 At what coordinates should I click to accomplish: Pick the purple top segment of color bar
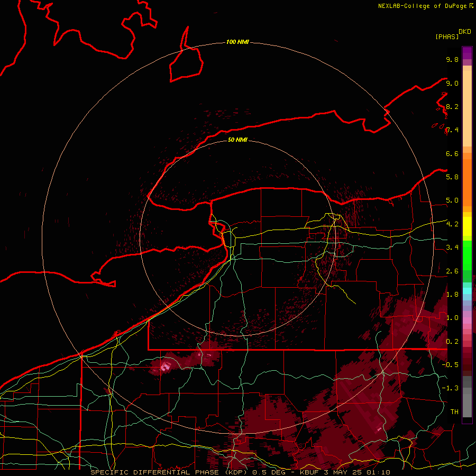(x=467, y=53)
